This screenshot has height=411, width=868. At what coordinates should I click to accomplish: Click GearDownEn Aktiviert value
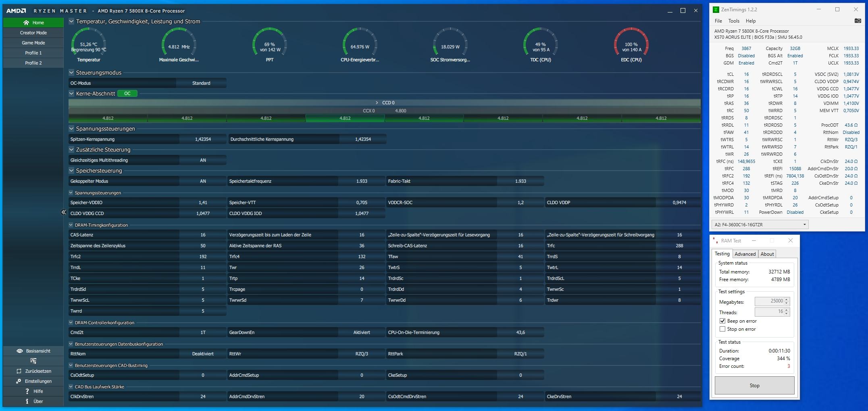362,332
